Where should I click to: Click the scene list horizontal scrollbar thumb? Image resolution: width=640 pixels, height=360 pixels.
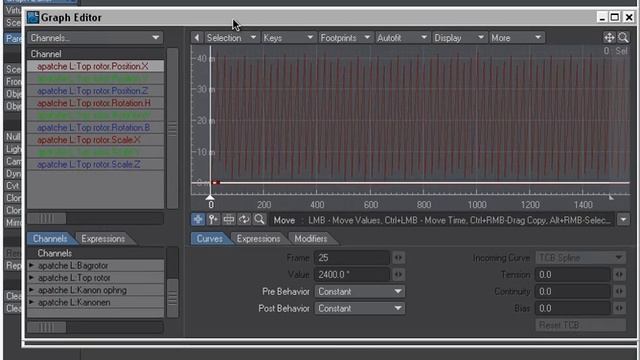tap(47, 327)
